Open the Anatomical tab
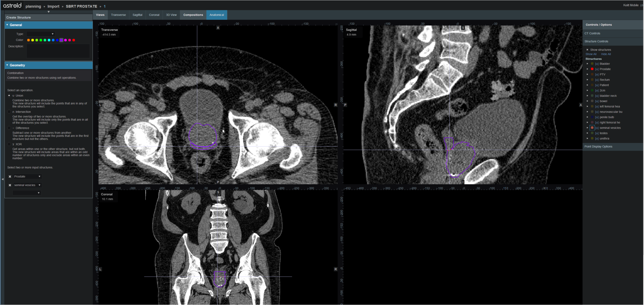The image size is (644, 305). [x=216, y=15]
